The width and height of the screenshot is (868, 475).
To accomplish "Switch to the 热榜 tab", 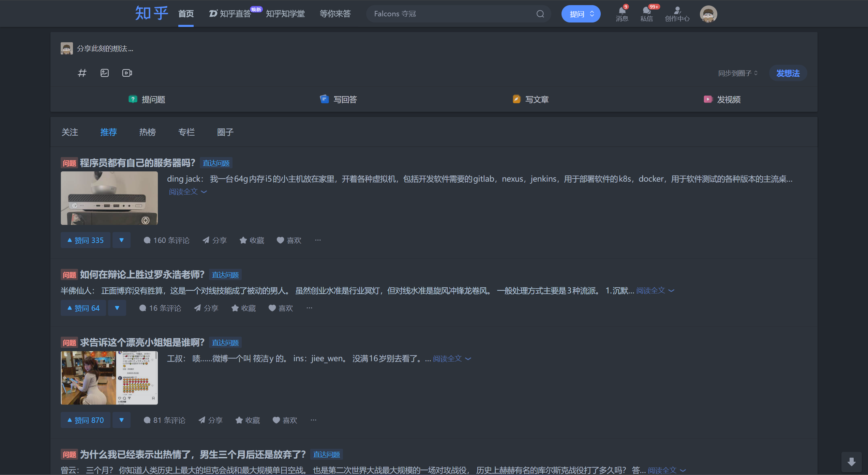I will point(147,132).
